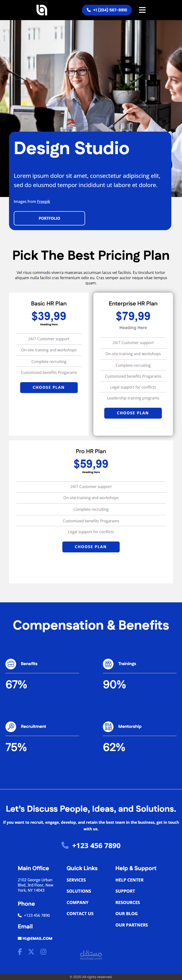
Task: Click the Benefits briefcase icon
Action: point(11,663)
